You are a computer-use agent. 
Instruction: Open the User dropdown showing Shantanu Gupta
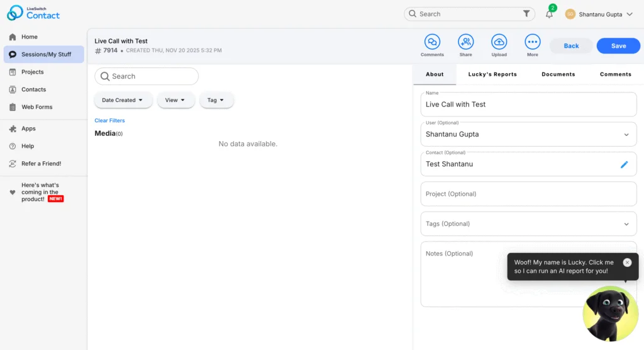(x=528, y=134)
